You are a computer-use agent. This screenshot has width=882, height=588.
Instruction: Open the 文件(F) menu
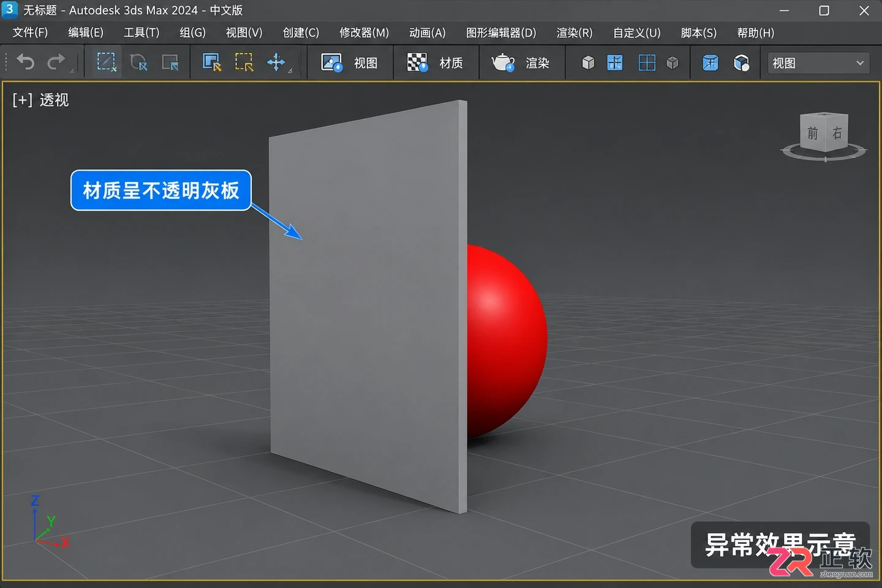30,32
